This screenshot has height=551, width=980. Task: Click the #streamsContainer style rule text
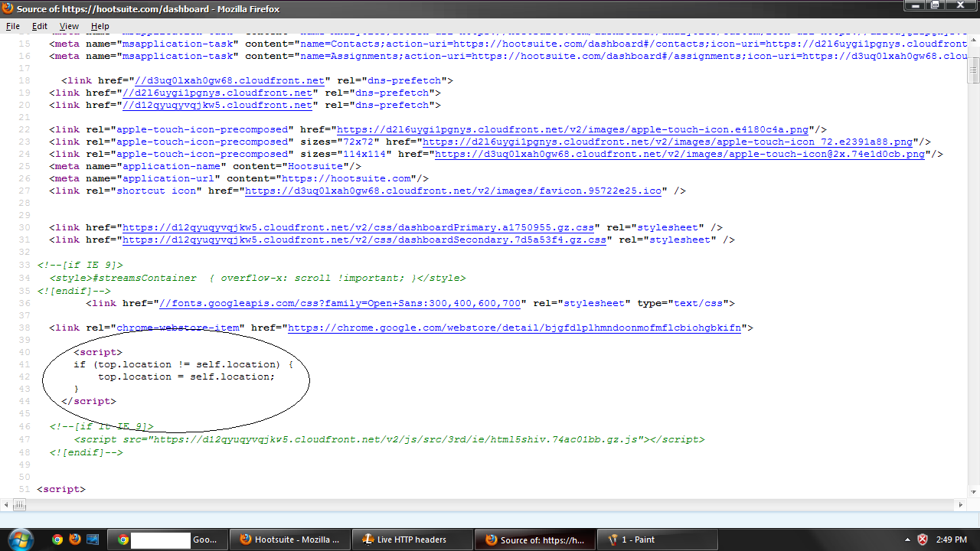(x=257, y=278)
